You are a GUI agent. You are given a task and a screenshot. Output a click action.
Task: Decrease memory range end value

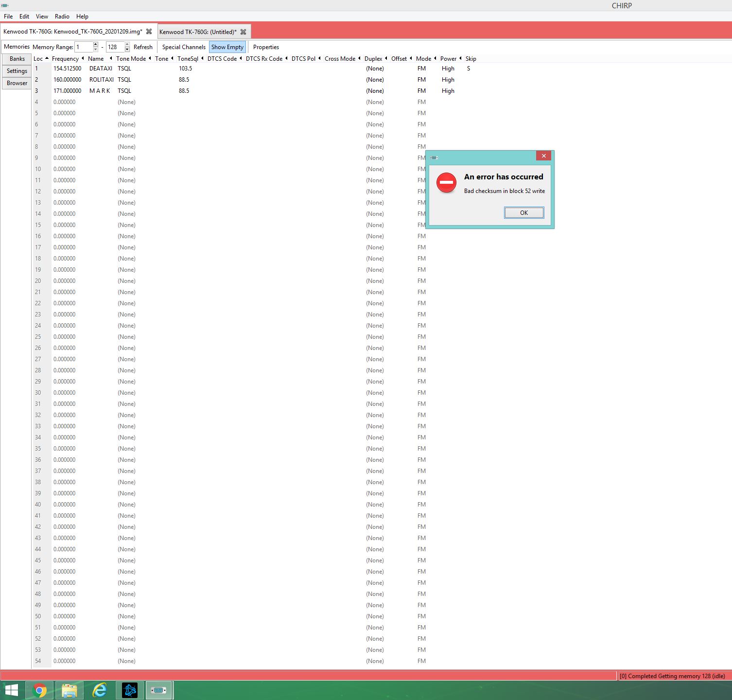[x=127, y=50]
